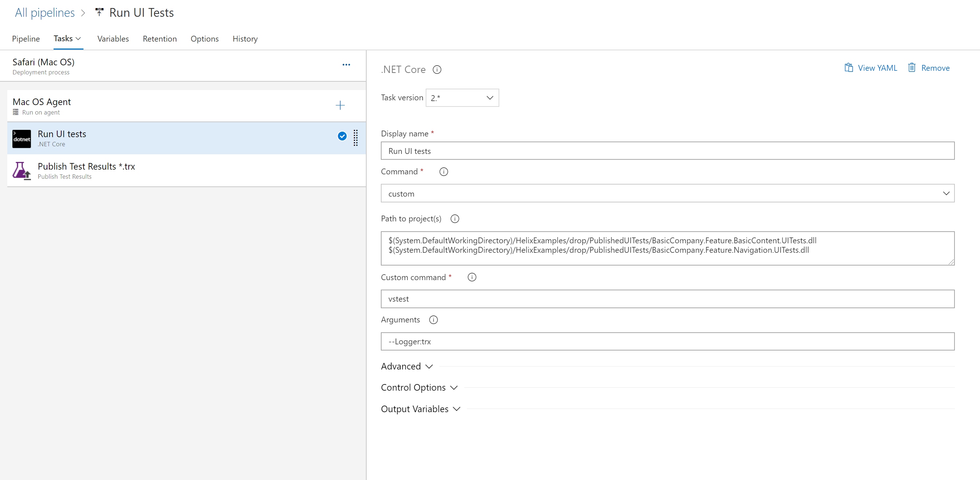
Task: Click the Arguments info icon
Action: pyautogui.click(x=433, y=320)
